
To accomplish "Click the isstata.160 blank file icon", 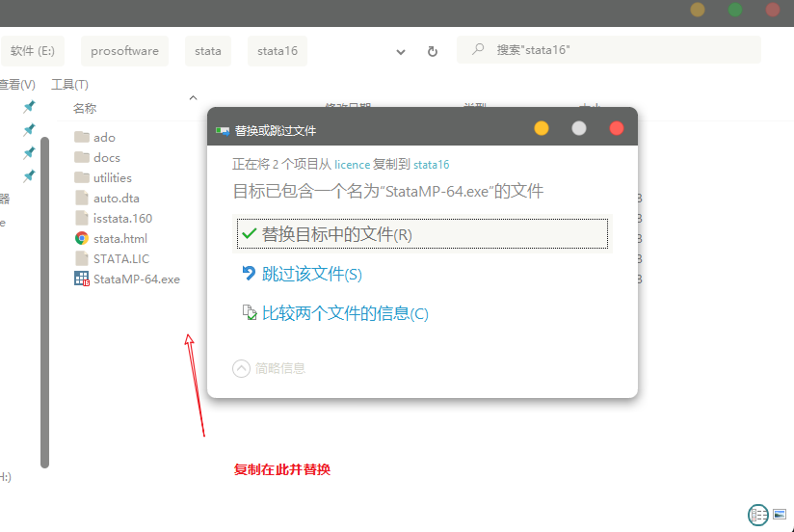I will (x=81, y=218).
